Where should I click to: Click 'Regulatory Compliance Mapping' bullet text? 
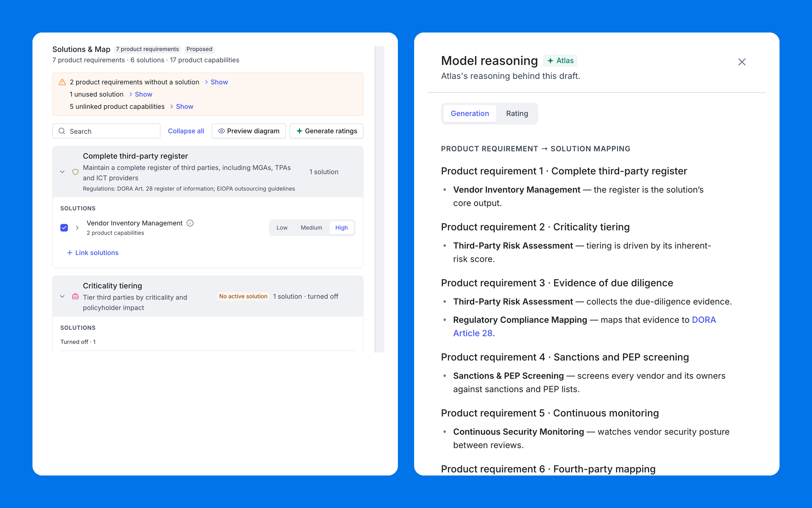[520, 320]
